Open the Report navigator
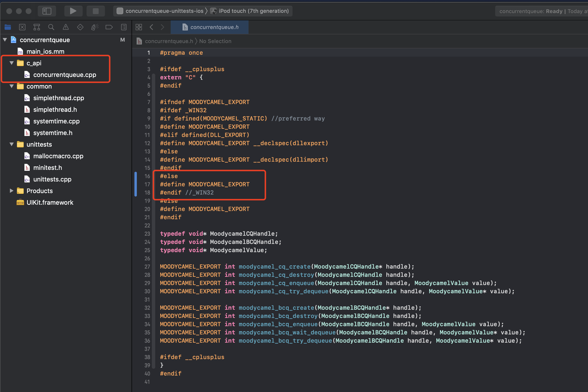 124,27
